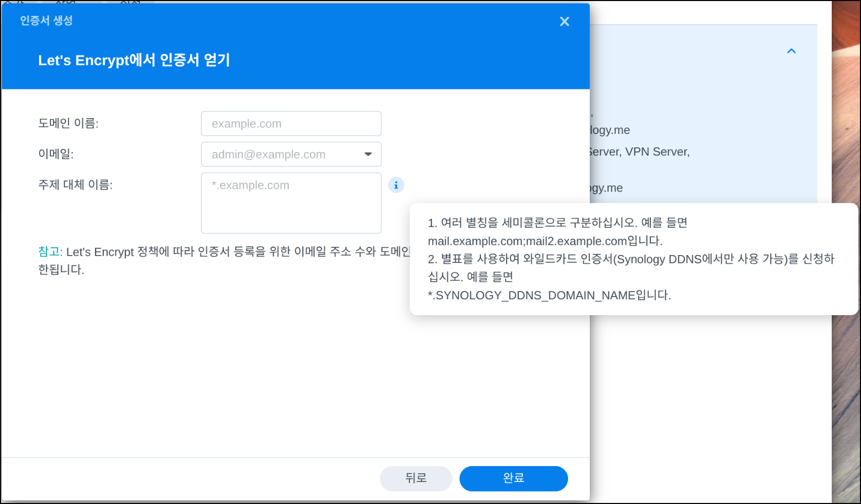This screenshot has height=504, width=861.
Task: Click the 이메일 label text
Action: pos(56,154)
